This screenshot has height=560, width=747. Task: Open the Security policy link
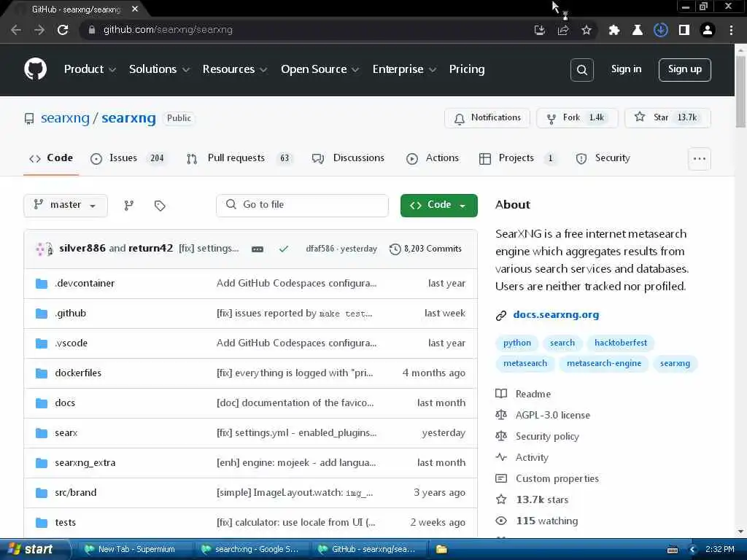(x=547, y=437)
